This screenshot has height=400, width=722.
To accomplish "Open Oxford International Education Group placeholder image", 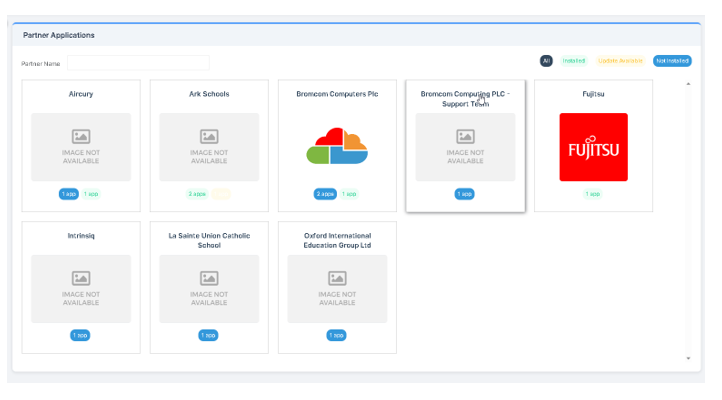I will pos(337,289).
